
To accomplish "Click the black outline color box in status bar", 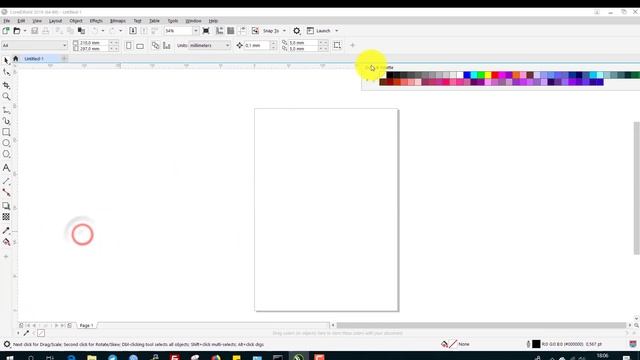I will (x=536, y=344).
